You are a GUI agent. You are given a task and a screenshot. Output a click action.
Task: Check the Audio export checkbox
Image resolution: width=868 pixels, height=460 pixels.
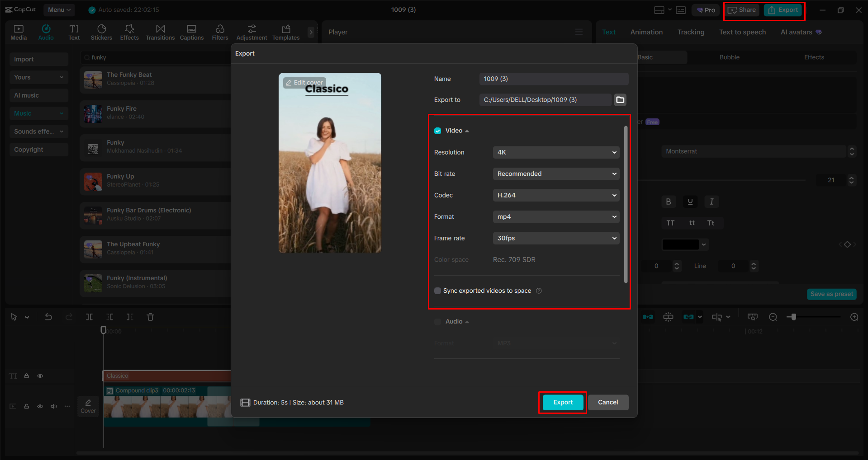click(x=437, y=321)
